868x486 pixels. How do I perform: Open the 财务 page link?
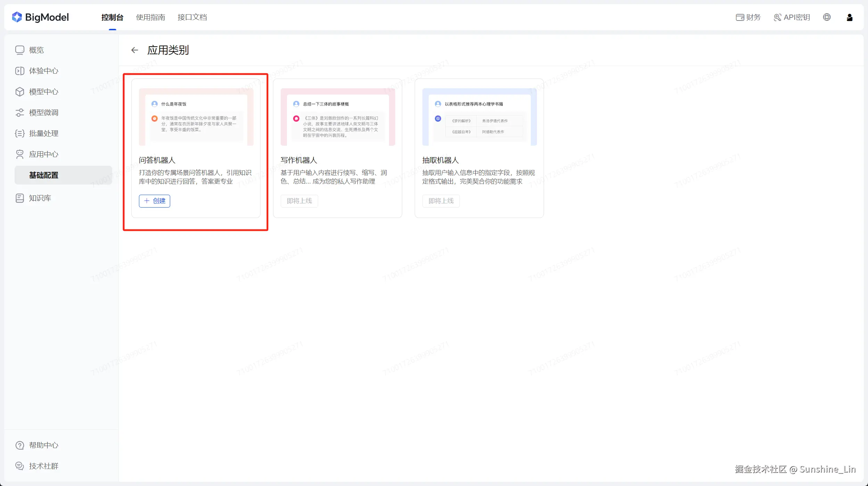click(748, 17)
